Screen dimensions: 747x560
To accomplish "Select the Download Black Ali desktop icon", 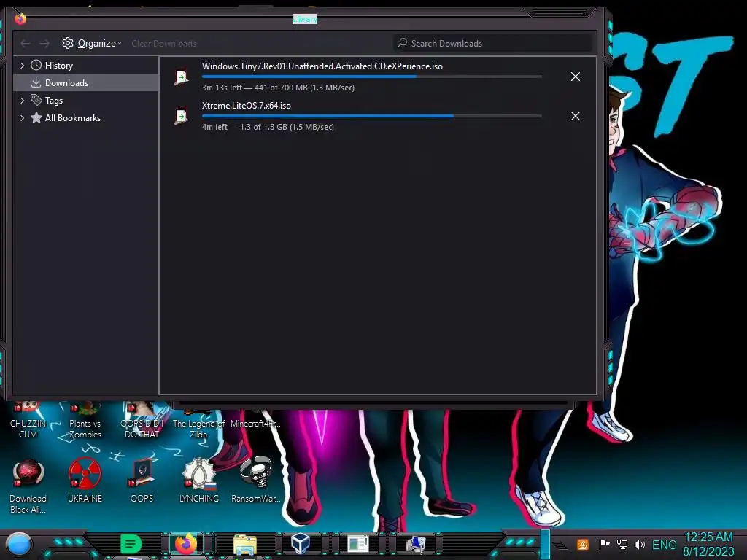I will click(28, 486).
